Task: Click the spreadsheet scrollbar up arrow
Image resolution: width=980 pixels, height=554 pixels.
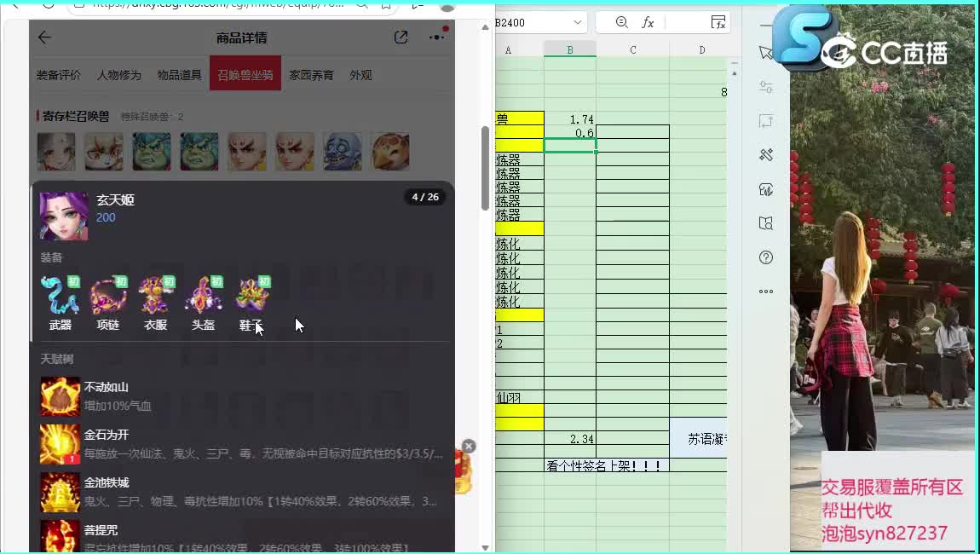Action: click(x=735, y=74)
